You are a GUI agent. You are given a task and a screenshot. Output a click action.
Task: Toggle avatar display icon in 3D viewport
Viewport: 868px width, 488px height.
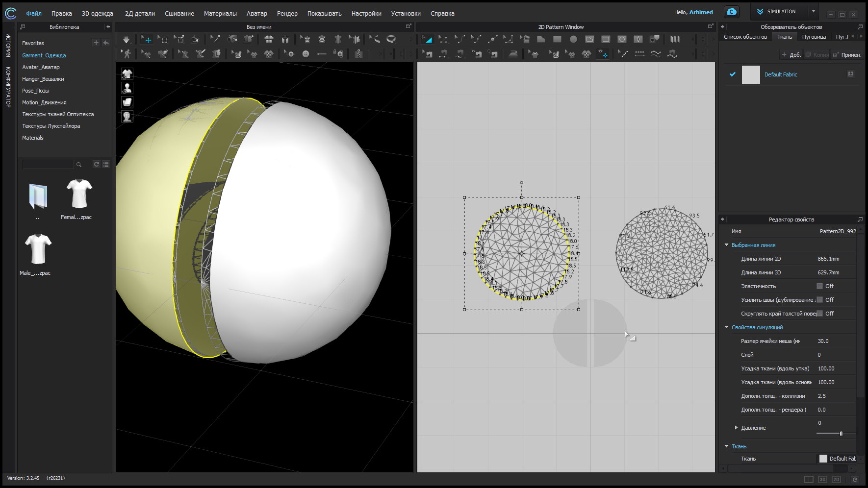[127, 88]
